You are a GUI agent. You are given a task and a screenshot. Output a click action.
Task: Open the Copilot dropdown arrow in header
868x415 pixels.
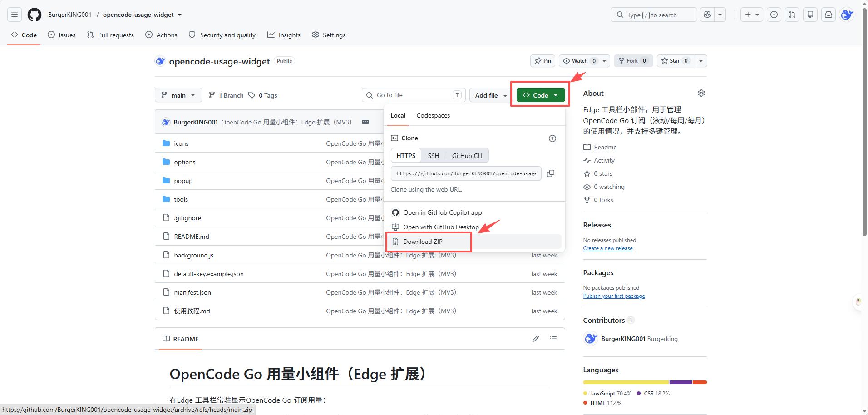click(x=720, y=15)
